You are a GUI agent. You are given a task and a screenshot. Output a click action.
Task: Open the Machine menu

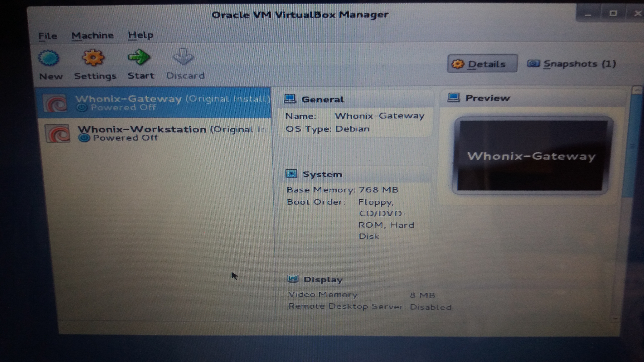click(92, 36)
